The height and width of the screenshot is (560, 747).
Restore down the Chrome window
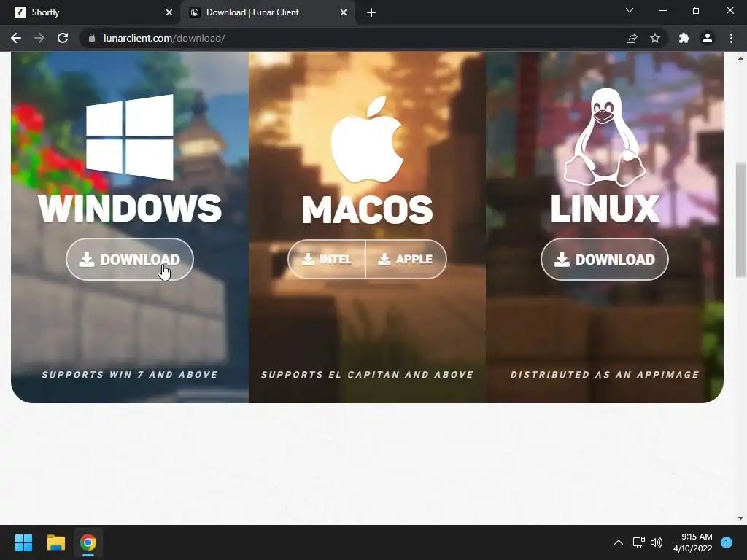[697, 10]
